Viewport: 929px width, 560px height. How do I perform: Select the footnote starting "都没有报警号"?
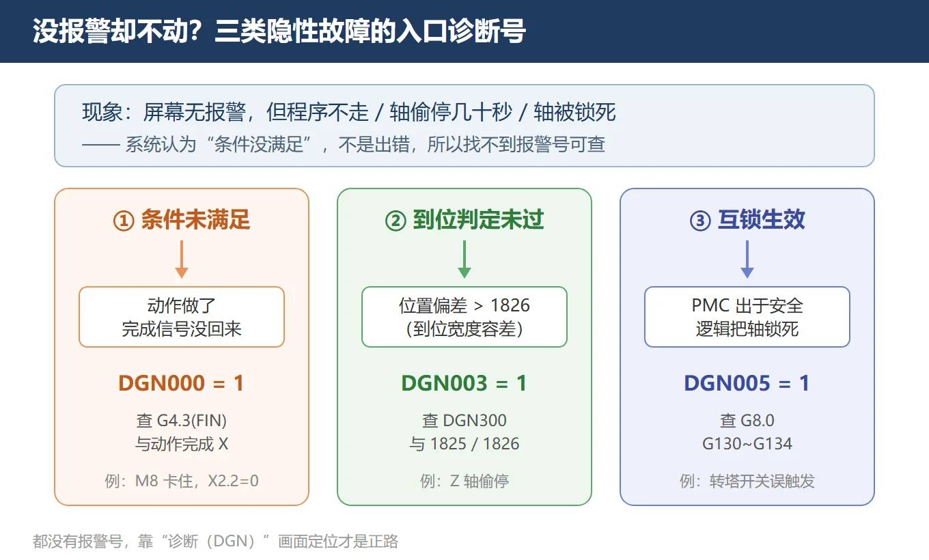(x=215, y=542)
